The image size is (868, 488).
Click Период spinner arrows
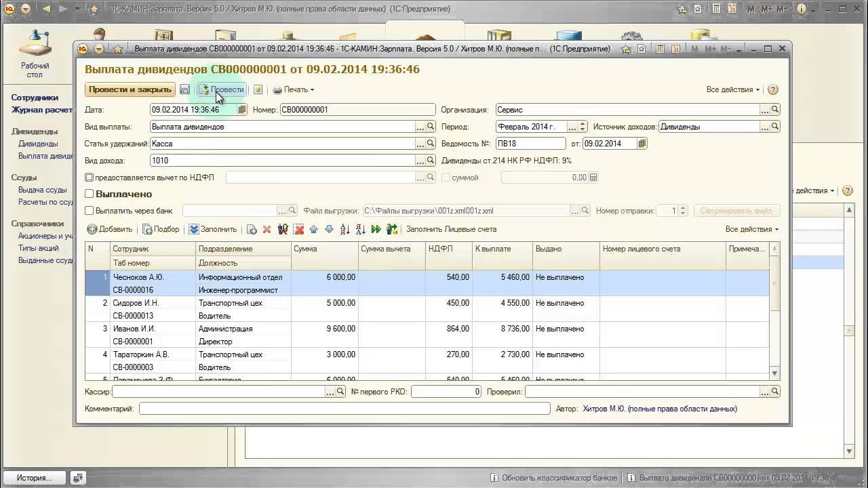point(583,127)
